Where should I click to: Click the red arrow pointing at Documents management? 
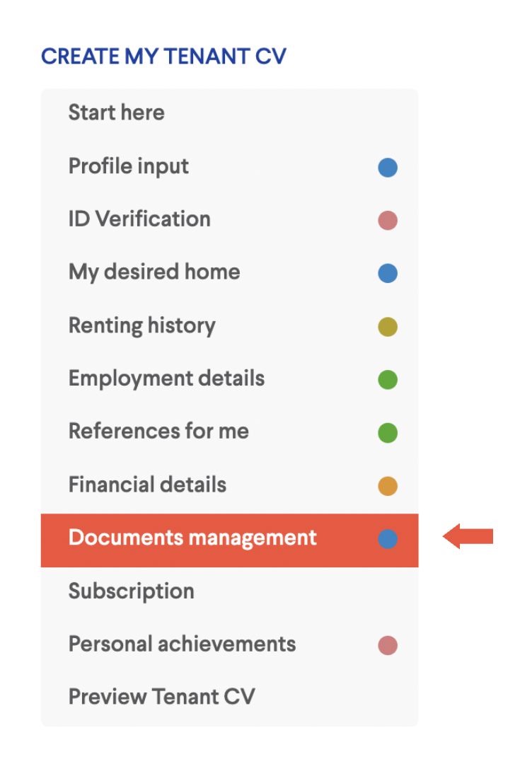(468, 536)
